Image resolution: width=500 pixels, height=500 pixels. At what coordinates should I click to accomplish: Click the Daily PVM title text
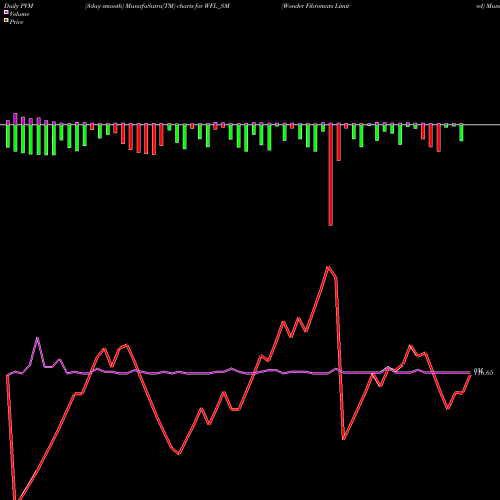pyautogui.click(x=19, y=6)
